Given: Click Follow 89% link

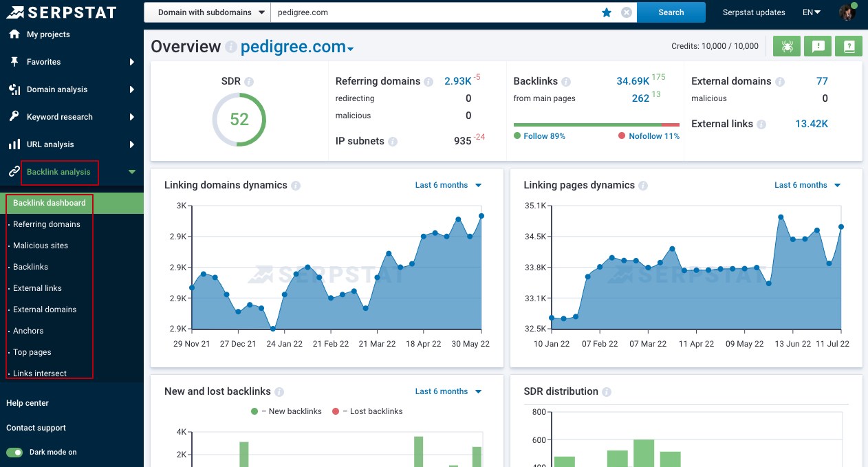Looking at the screenshot, I should [x=544, y=136].
